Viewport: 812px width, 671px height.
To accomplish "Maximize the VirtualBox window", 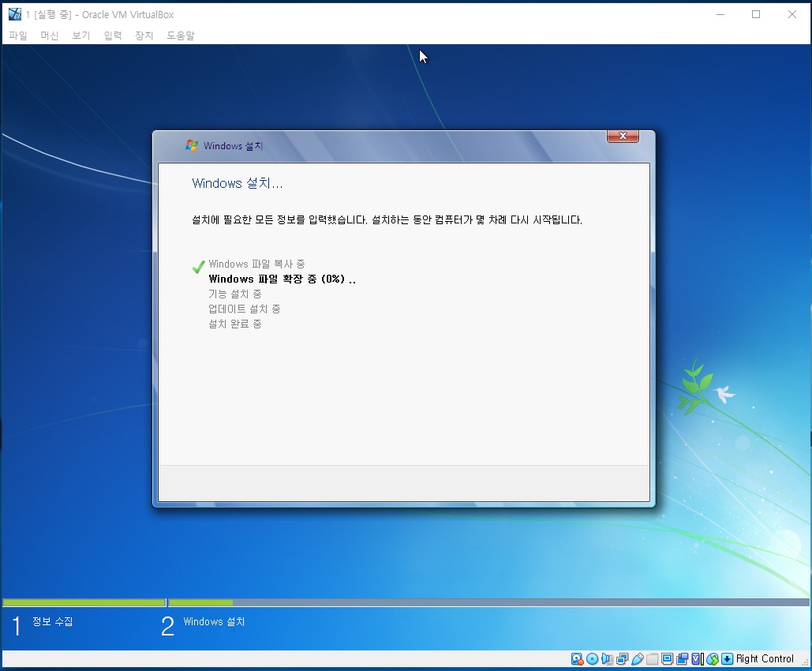I will point(756,14).
